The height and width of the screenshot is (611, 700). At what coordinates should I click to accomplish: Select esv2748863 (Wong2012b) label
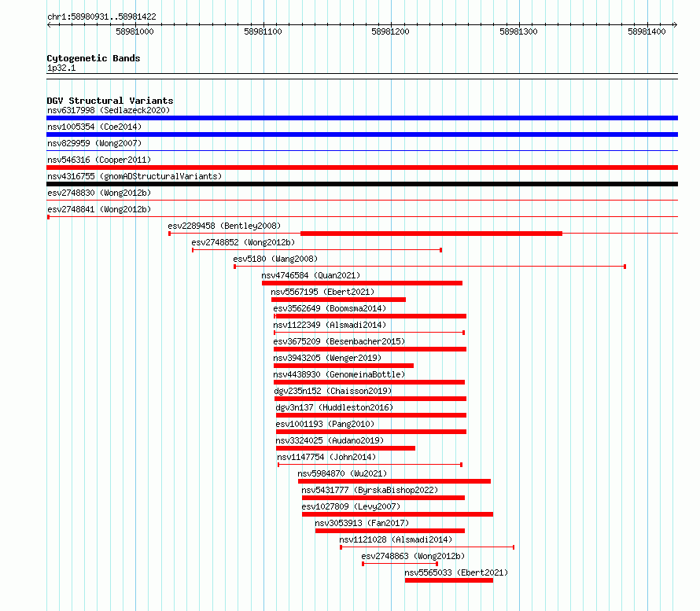(x=413, y=556)
